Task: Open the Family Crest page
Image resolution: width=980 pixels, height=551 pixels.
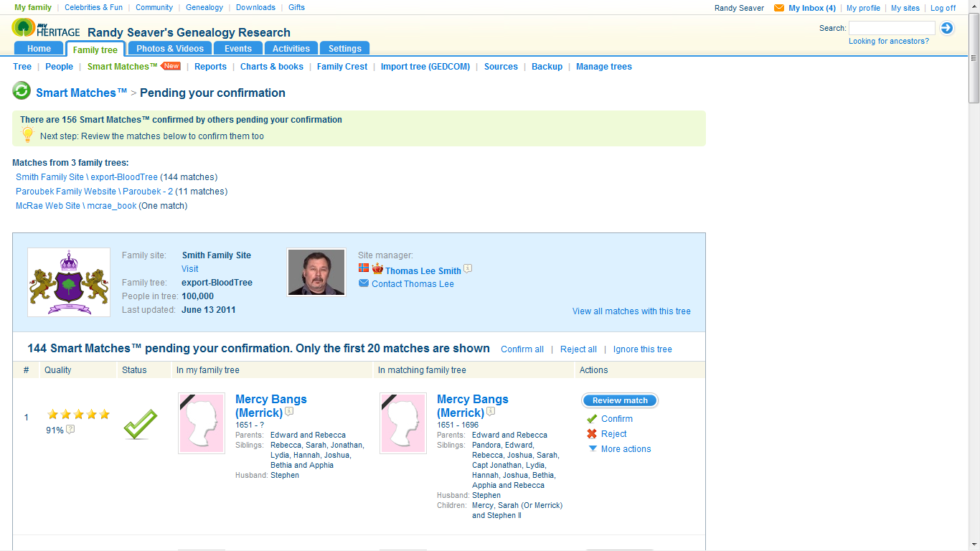Action: (342, 67)
